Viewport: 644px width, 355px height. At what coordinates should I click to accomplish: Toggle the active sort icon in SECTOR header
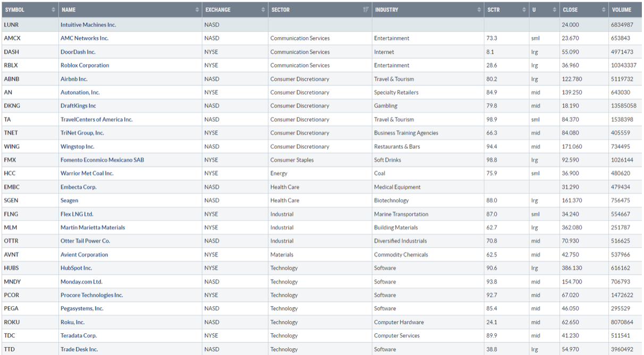366,10
